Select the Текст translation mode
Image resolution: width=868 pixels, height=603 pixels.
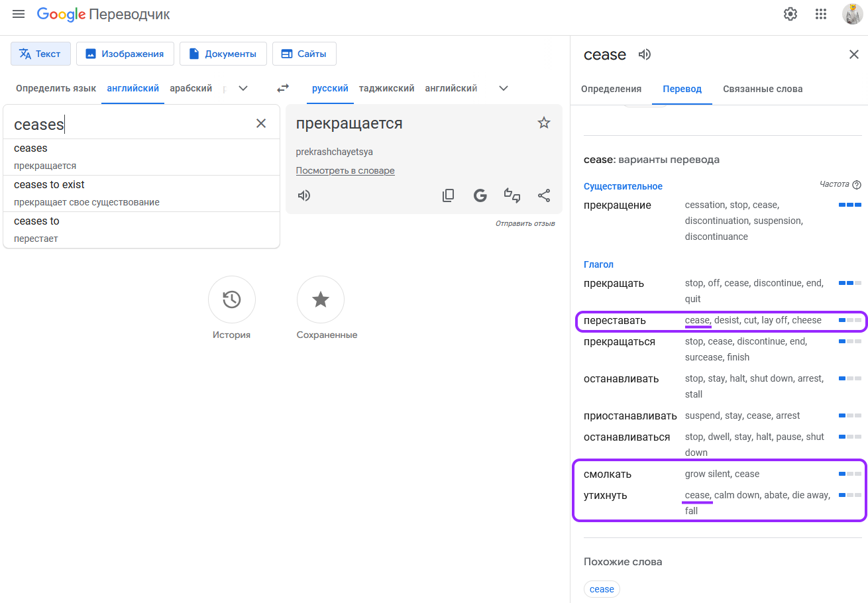pos(40,54)
